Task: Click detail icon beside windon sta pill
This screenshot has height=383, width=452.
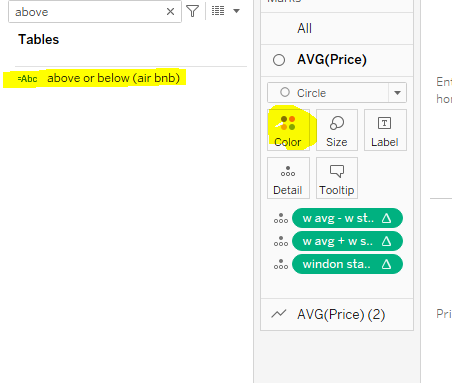Action: pos(281,264)
